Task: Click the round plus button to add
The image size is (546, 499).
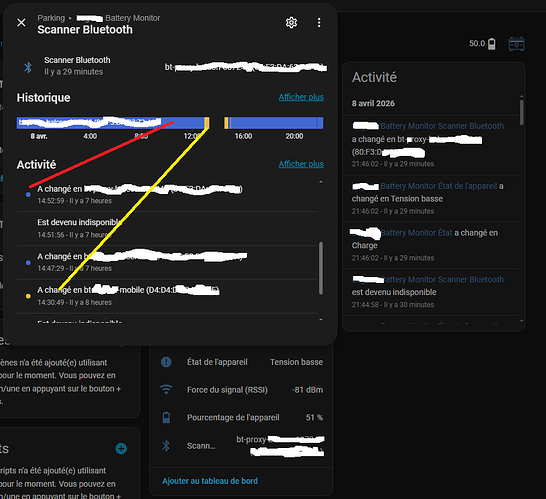Action: (x=121, y=449)
